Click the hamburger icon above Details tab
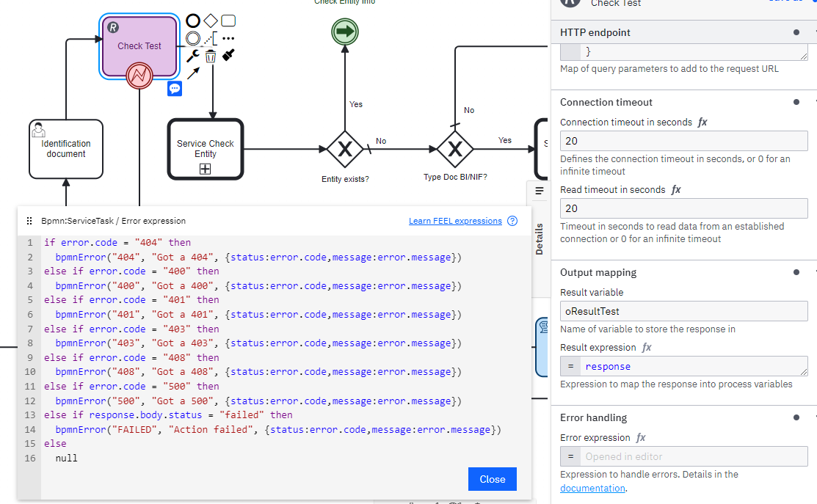The height and width of the screenshot is (504, 817). coord(540,191)
